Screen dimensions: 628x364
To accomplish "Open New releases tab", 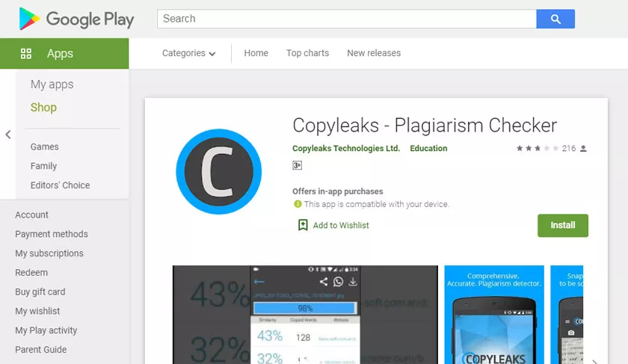I will tap(374, 53).
